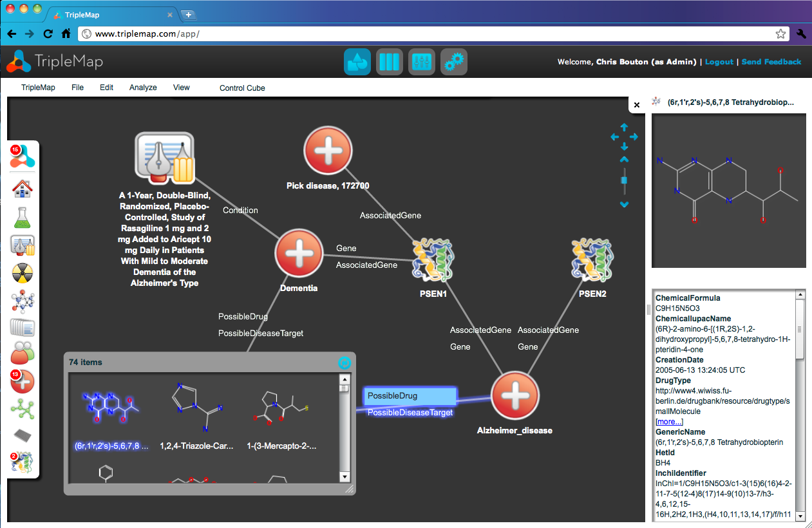Select the gray microplate icon in sidebar

point(23,435)
